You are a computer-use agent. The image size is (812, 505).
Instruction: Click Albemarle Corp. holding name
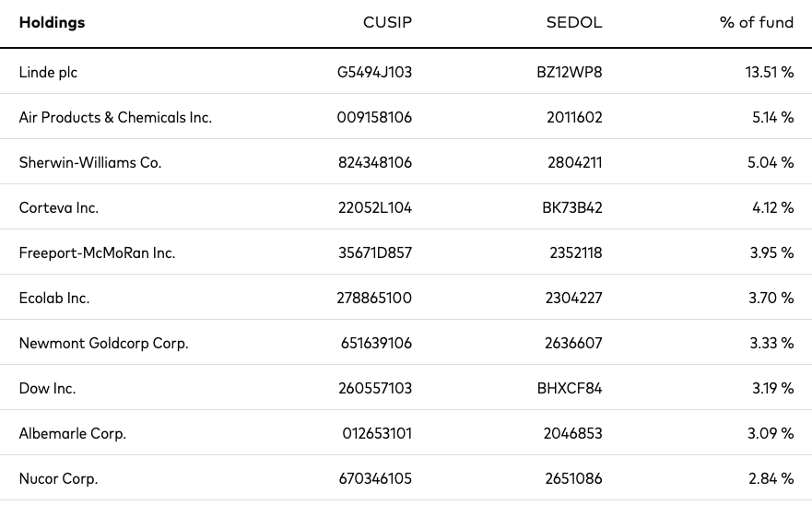pyautogui.click(x=73, y=433)
